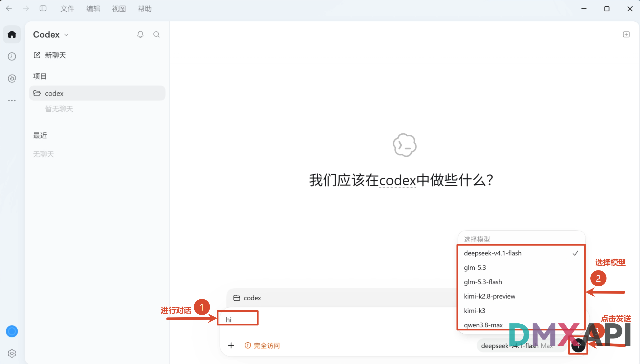The height and width of the screenshot is (364, 640).
Task: Click the 最近 section header
Action: (40, 136)
